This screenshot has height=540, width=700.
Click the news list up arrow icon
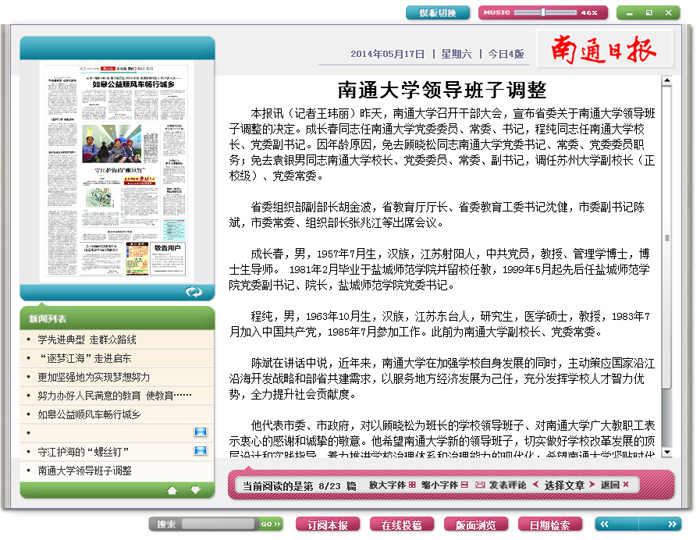(x=172, y=490)
